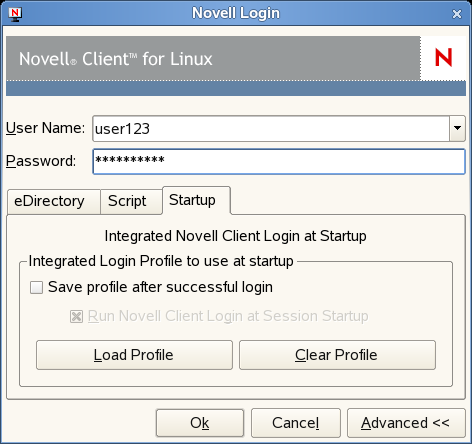Collapse options with Advanced << button
The image size is (472, 444).
click(406, 423)
